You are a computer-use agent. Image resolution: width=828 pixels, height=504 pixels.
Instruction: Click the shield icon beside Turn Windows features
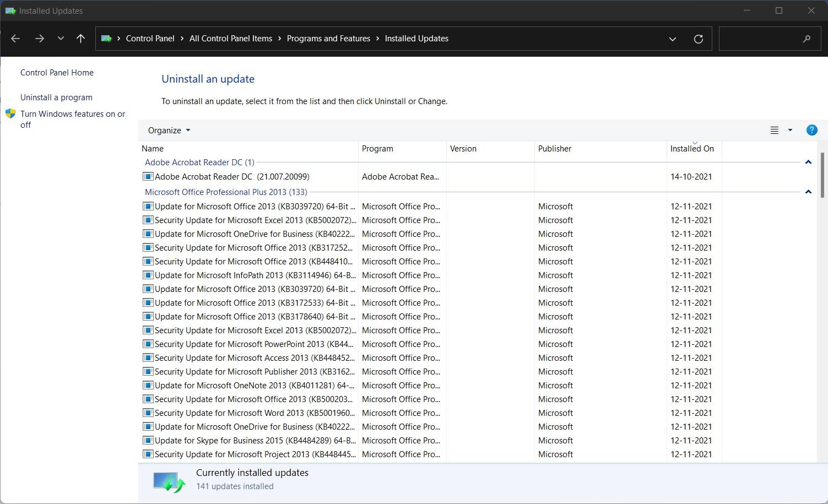click(10, 114)
